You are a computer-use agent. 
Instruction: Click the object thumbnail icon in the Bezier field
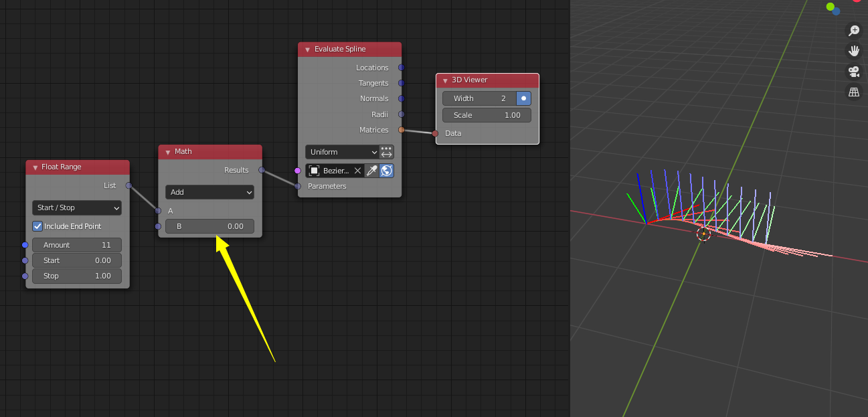tap(314, 171)
